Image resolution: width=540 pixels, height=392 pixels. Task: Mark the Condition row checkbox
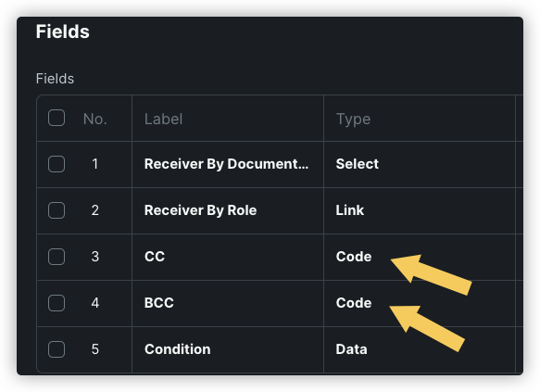pyautogui.click(x=57, y=349)
